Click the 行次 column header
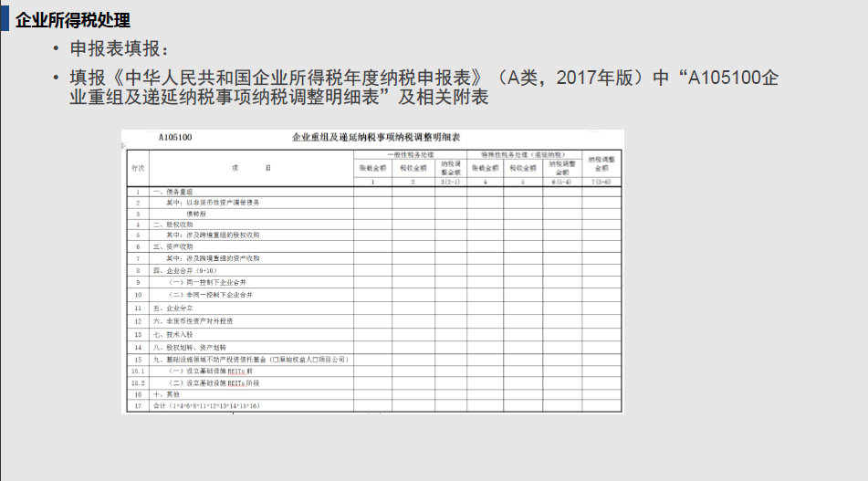The width and height of the screenshot is (868, 481). (x=138, y=168)
